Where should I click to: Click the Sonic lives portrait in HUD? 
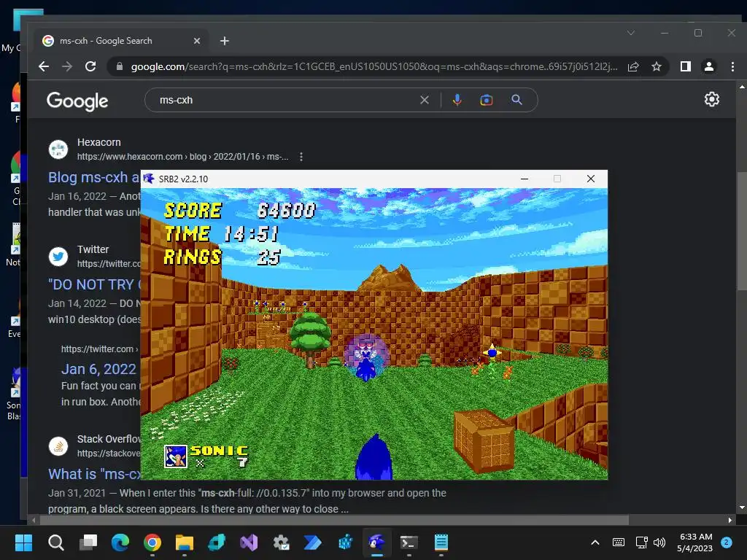tap(175, 456)
